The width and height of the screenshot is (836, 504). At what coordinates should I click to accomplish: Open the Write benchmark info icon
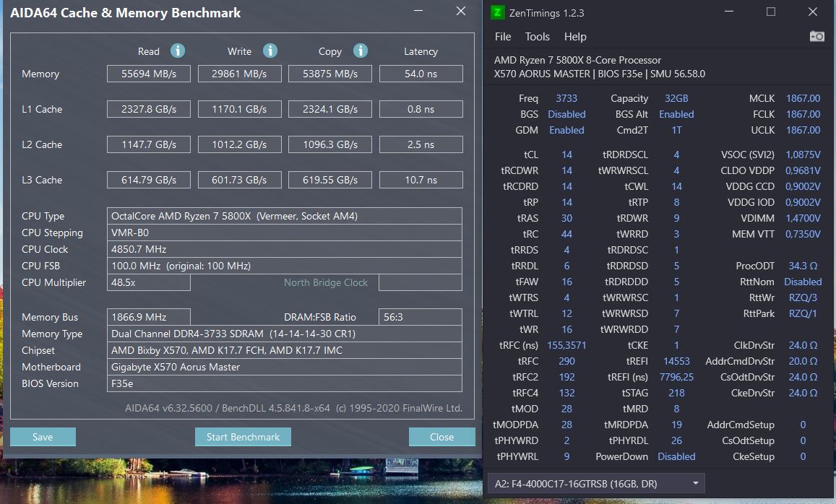(x=270, y=51)
